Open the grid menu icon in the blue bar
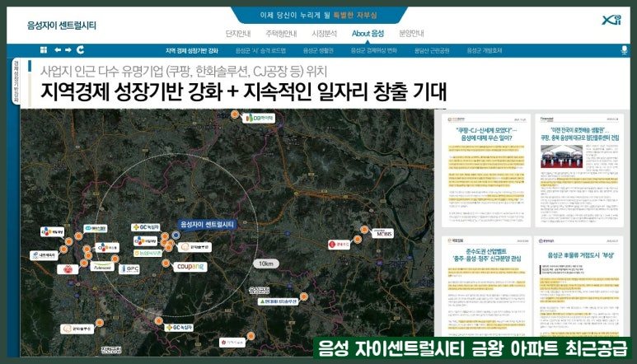 tap(44, 50)
